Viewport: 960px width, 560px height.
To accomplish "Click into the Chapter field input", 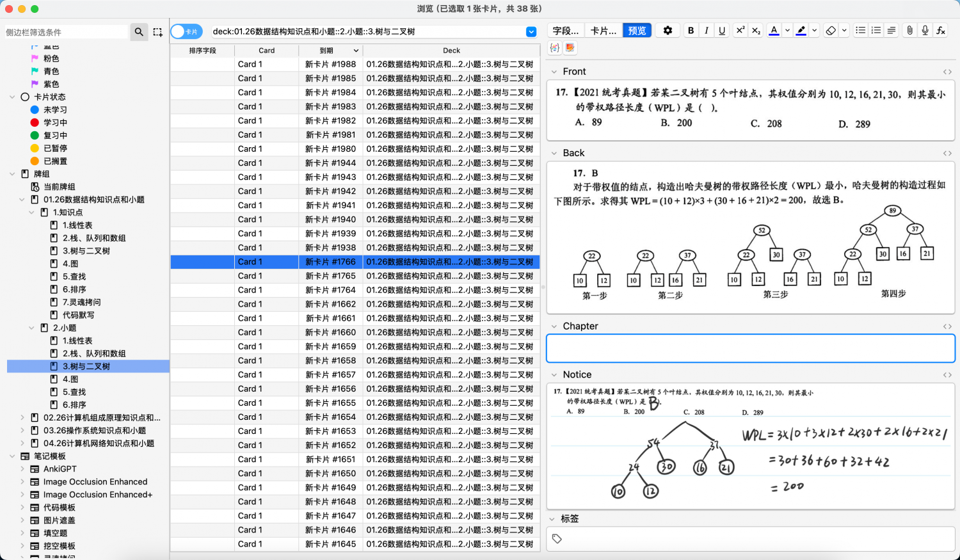I will [750, 348].
